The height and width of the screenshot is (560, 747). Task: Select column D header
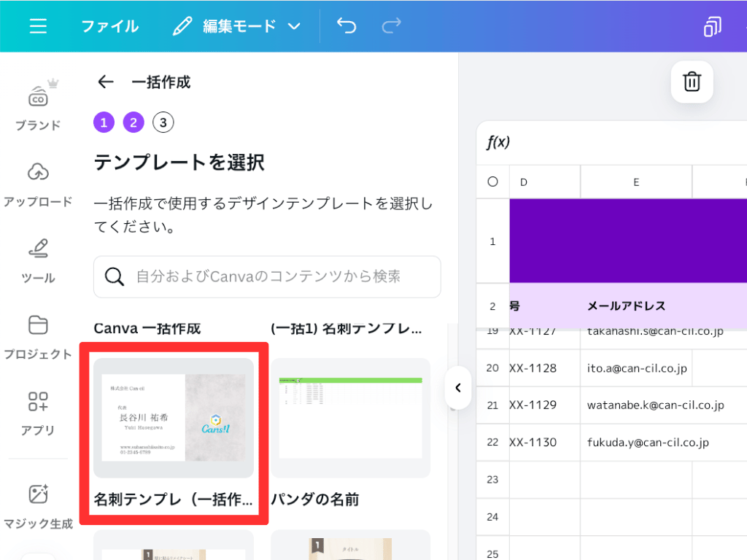pos(545,182)
